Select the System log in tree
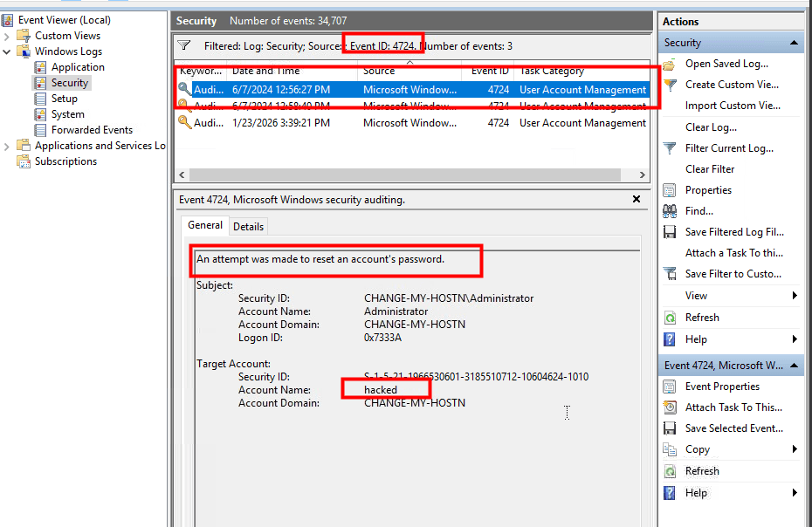Viewport: 812px width, 527px height. (67, 114)
